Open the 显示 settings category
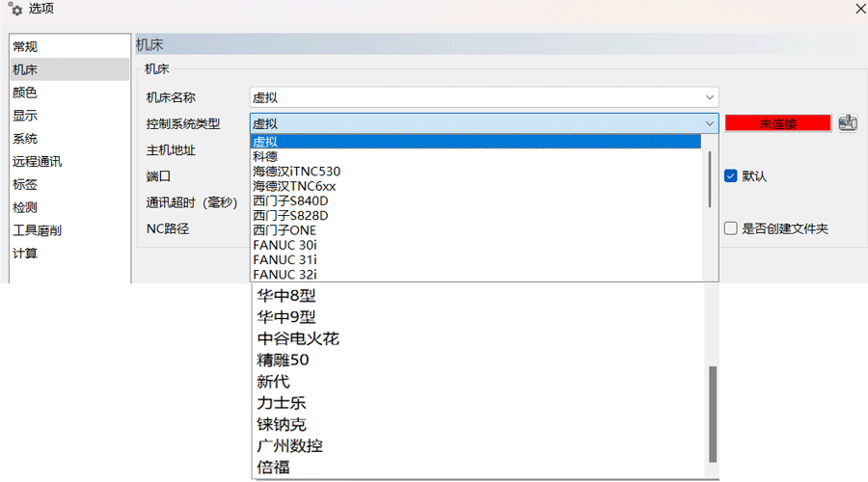The width and height of the screenshot is (868, 482). click(69, 116)
